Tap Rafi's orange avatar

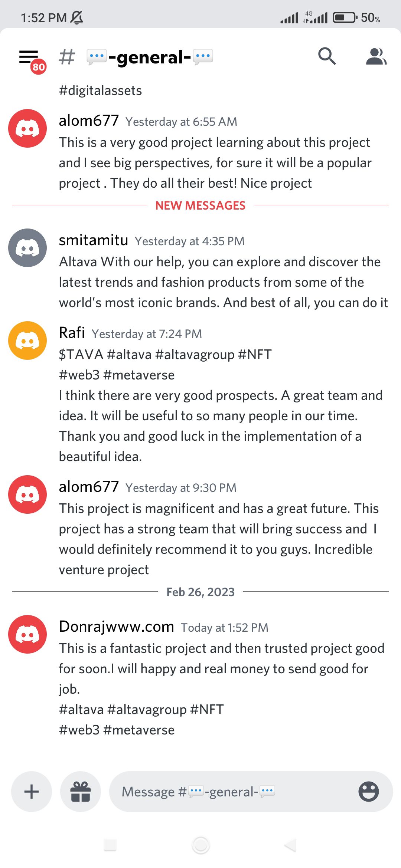click(x=27, y=341)
